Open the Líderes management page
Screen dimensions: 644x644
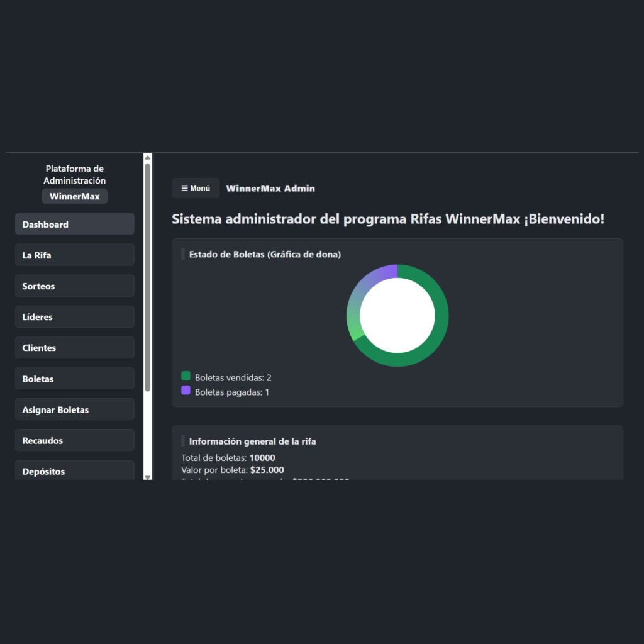(x=74, y=316)
